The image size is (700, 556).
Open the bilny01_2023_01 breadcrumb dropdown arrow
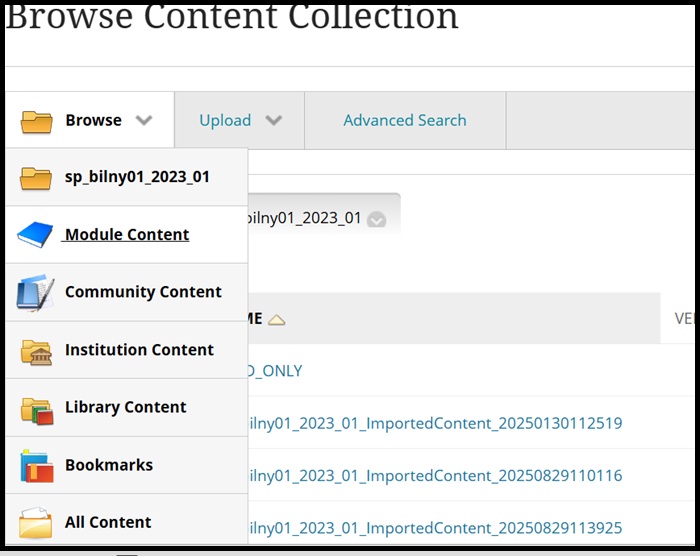pyautogui.click(x=376, y=219)
